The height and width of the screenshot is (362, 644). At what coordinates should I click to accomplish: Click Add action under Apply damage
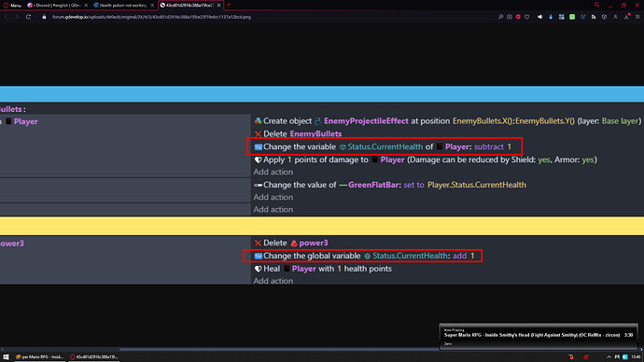coord(273,172)
